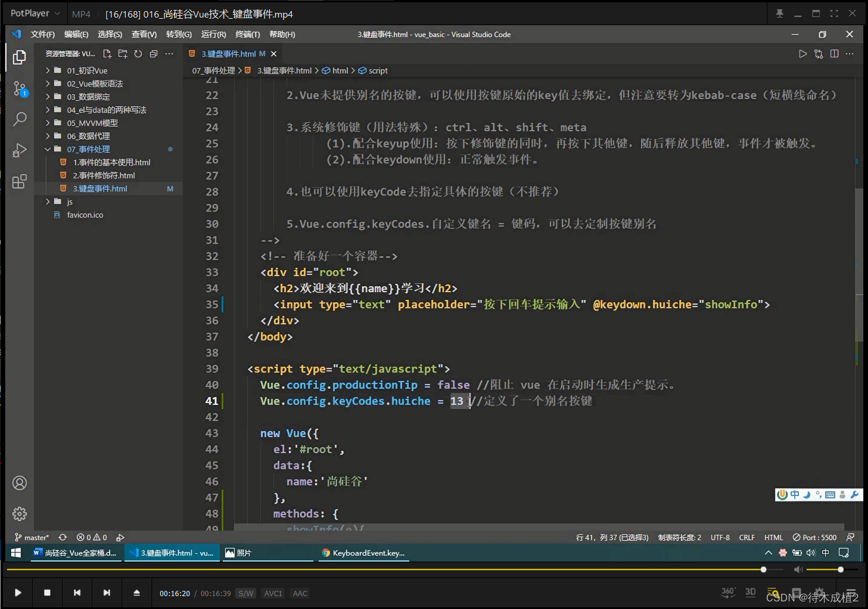Open file eject button in PotPlayer

(136, 593)
